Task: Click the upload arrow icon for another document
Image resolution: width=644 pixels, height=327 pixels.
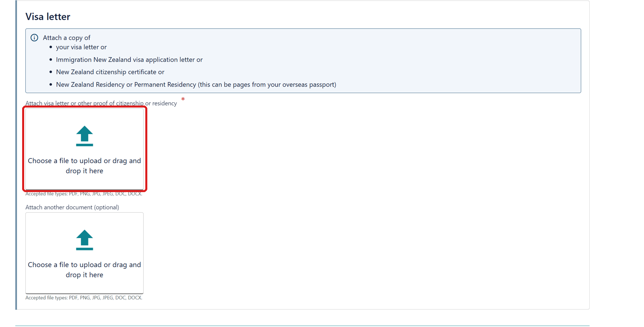Action: (85, 240)
